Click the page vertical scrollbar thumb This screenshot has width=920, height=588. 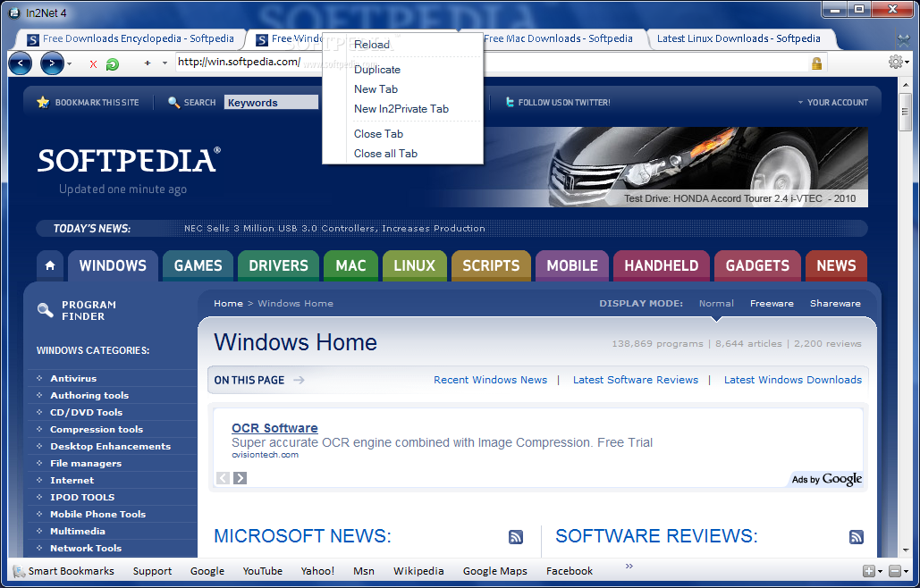pos(906,112)
